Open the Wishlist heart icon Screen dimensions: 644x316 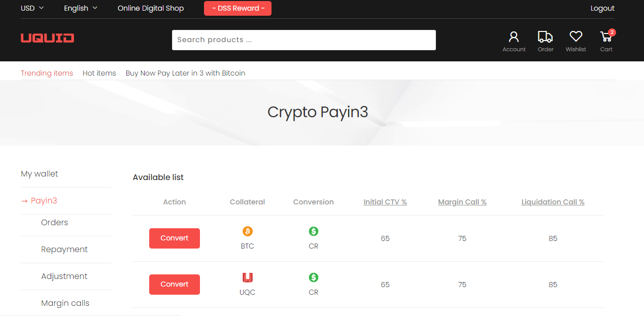575,37
